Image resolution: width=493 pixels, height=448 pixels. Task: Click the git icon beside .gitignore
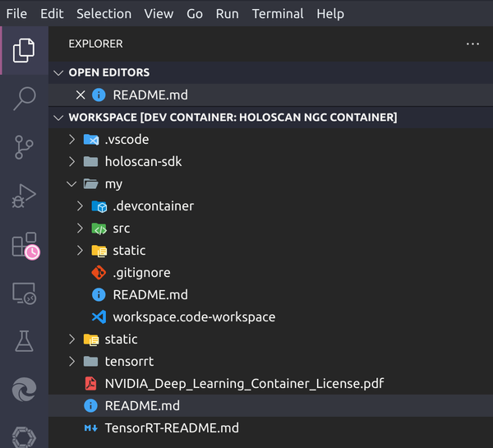(x=99, y=272)
